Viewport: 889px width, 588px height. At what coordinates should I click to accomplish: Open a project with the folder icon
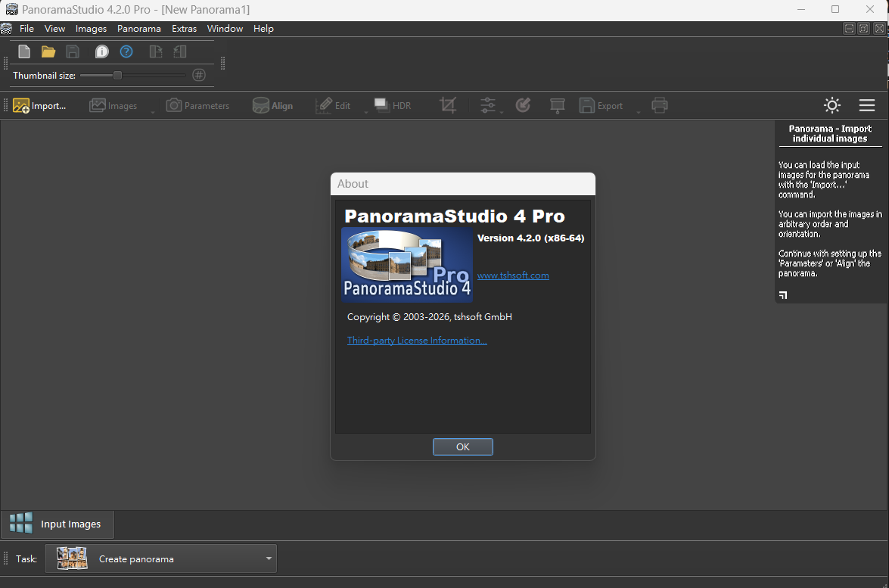pyautogui.click(x=48, y=51)
